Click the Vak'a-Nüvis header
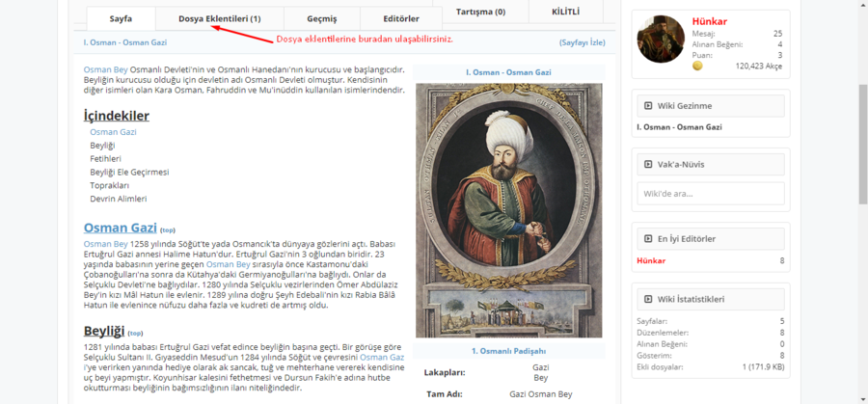The width and height of the screenshot is (868, 404). [x=711, y=164]
